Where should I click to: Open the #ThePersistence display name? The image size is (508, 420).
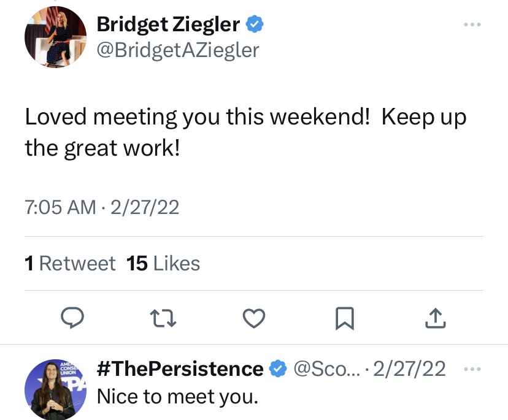point(180,369)
